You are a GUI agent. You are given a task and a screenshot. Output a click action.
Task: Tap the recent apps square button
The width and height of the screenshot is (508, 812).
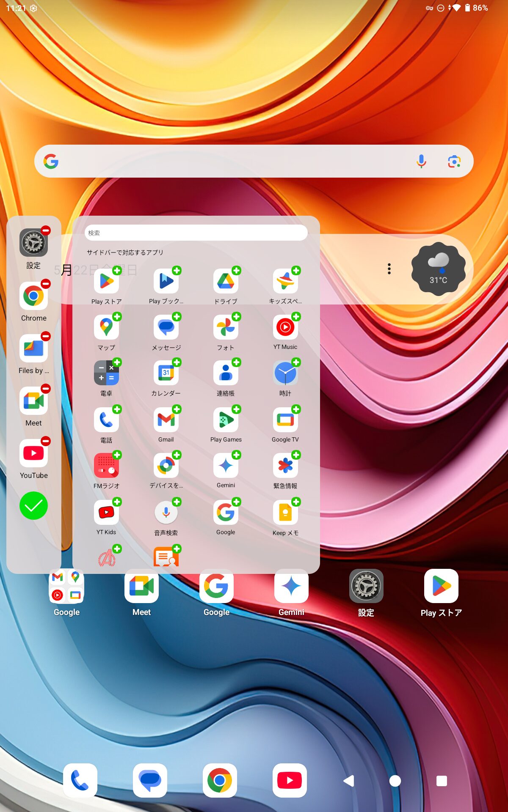click(x=442, y=781)
